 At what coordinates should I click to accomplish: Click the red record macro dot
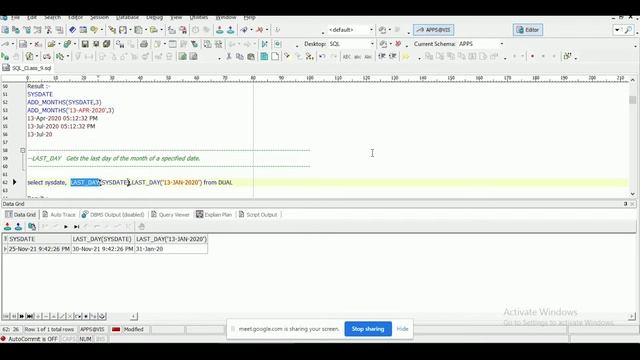tap(532, 56)
